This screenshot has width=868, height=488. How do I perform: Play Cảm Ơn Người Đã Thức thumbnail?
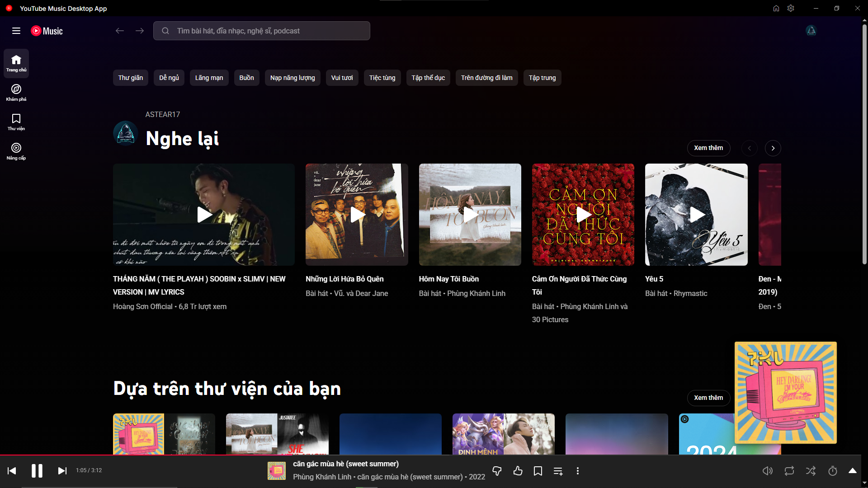coord(583,215)
